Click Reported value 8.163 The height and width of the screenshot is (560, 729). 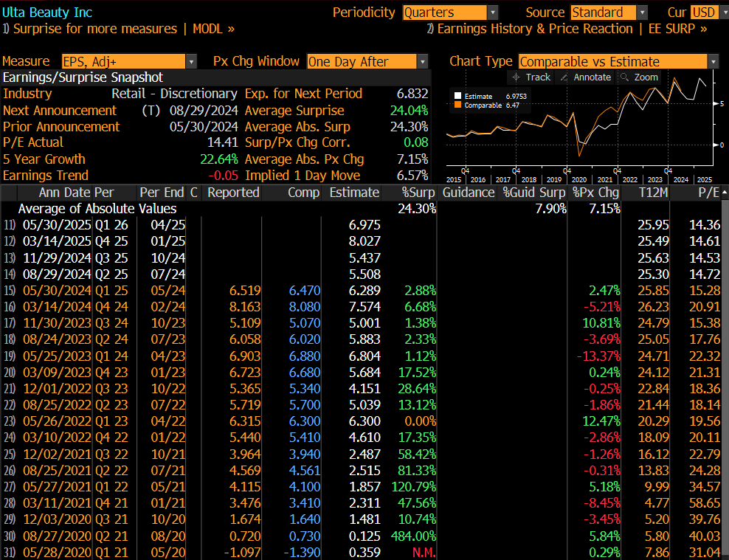[x=245, y=307]
